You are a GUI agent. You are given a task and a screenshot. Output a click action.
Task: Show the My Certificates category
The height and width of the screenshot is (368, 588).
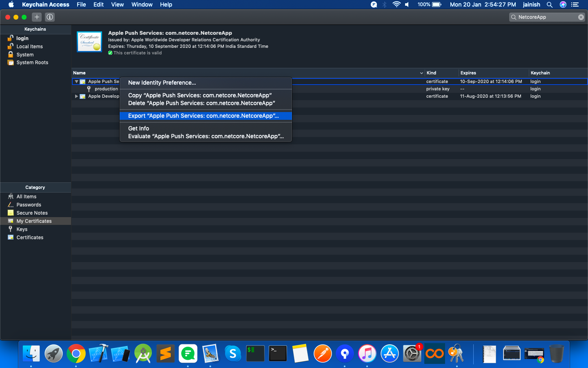(x=36, y=221)
